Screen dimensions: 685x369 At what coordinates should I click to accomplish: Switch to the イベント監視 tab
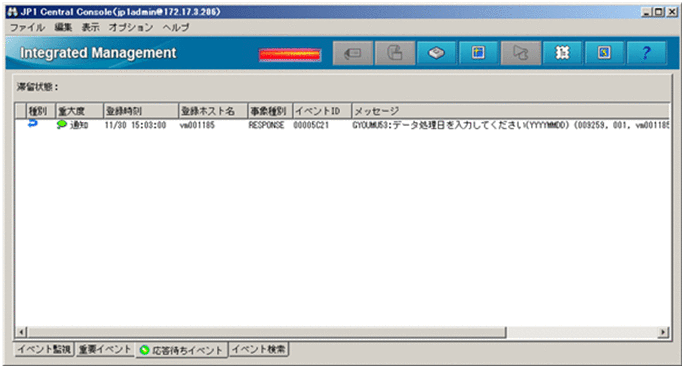(44, 349)
